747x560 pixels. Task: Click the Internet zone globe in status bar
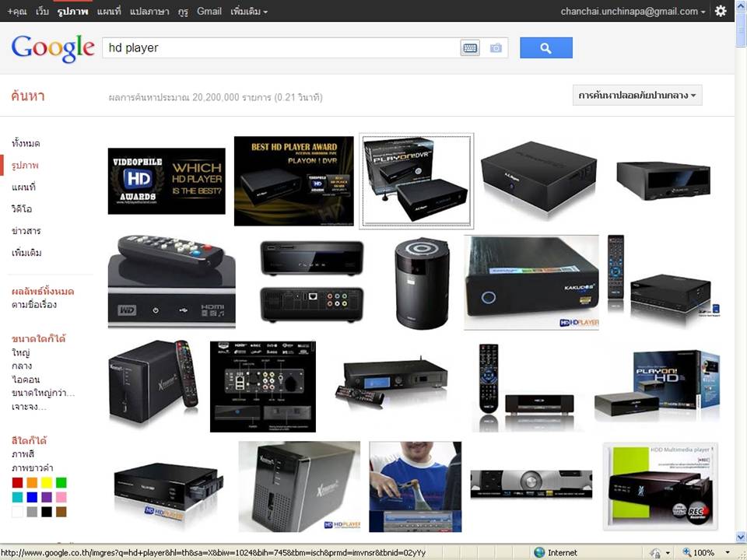click(538, 552)
